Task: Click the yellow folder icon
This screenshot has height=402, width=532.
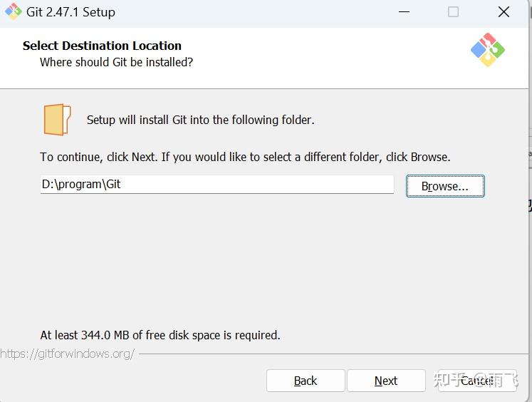Action: pyautogui.click(x=57, y=120)
